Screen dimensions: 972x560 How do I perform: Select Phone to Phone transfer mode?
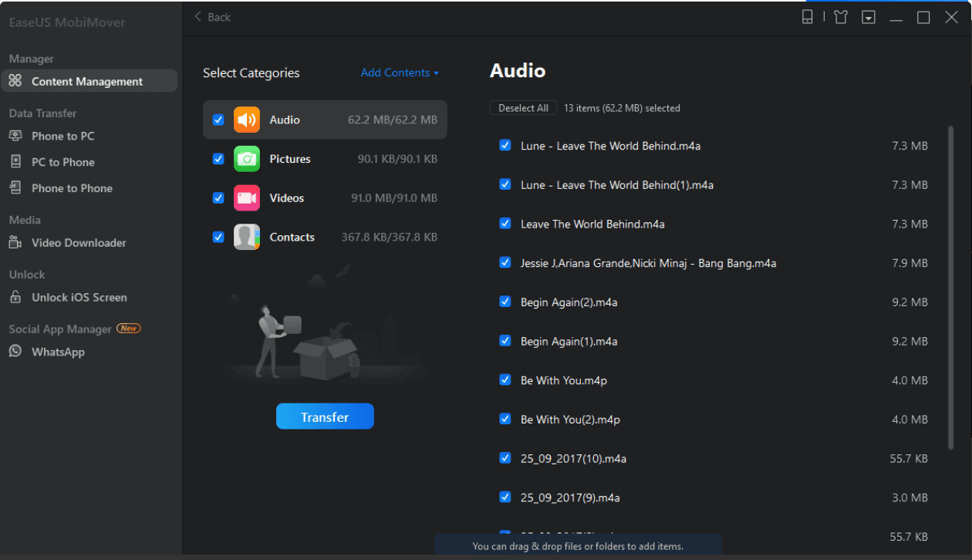[72, 188]
